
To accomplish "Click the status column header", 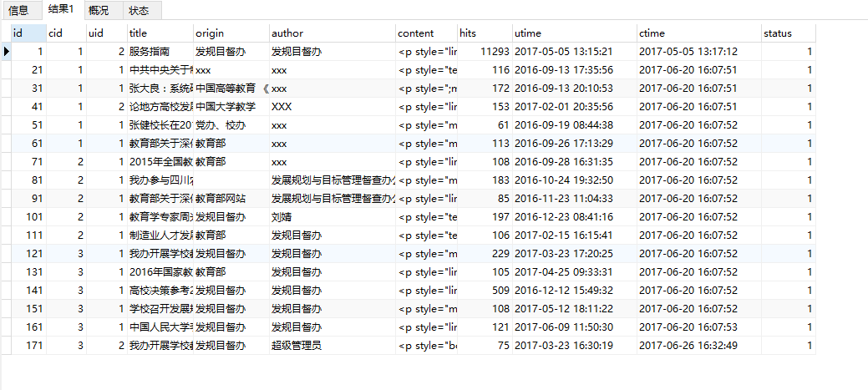I will 788,33.
